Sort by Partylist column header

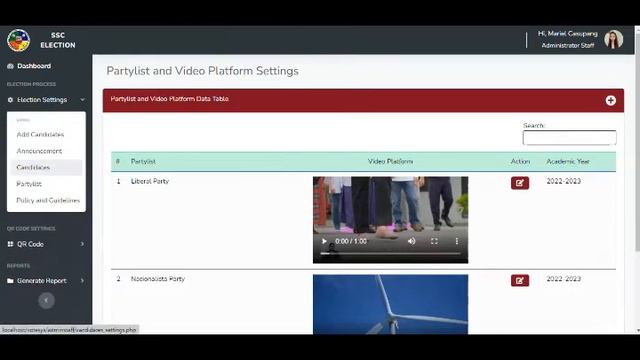[x=143, y=162]
